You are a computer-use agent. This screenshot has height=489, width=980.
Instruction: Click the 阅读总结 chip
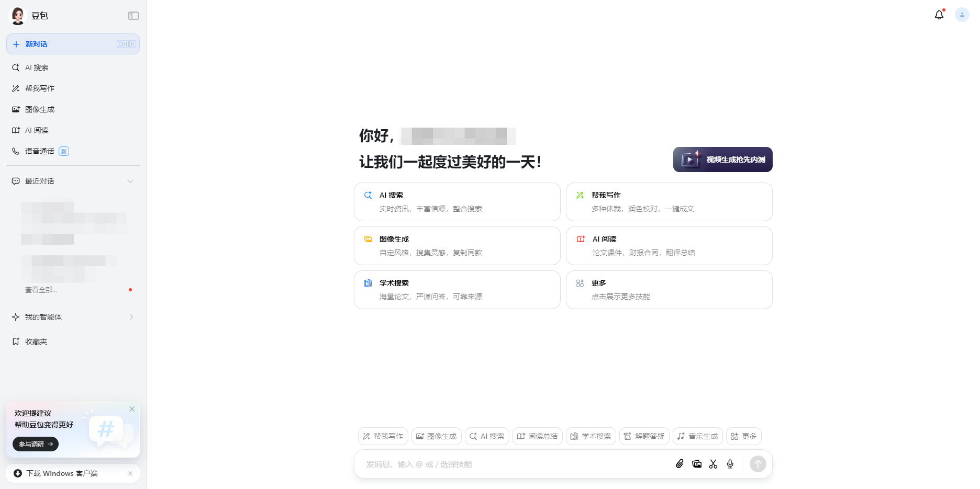538,436
